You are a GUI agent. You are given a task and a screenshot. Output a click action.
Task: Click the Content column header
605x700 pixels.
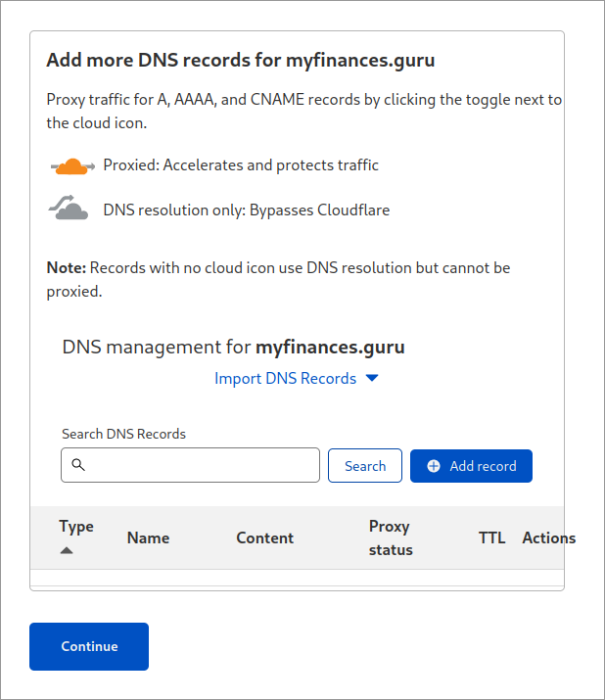[264, 537]
